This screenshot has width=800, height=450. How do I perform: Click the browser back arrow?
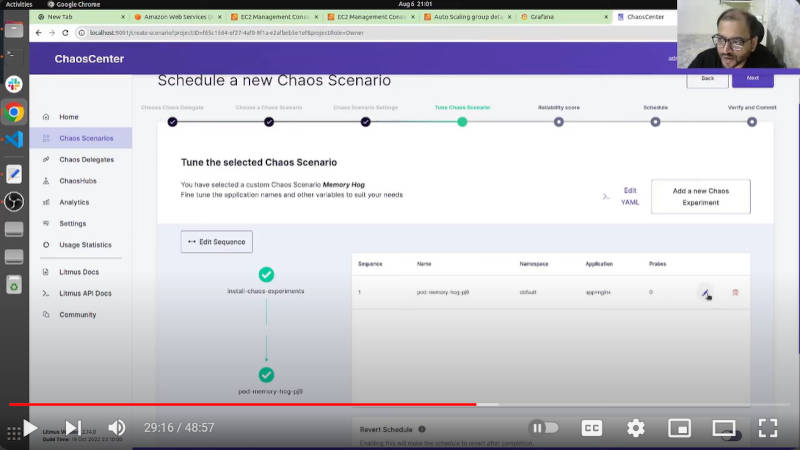[x=39, y=33]
